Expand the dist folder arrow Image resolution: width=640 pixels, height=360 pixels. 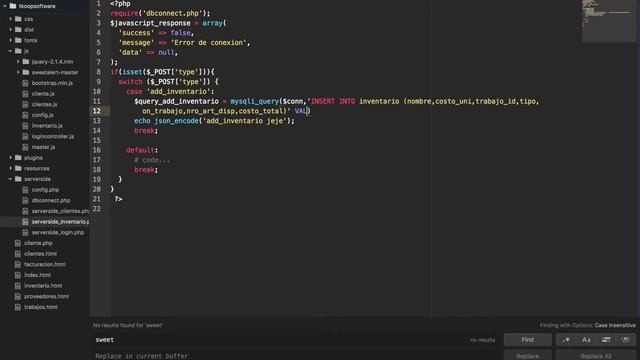tap(11, 29)
